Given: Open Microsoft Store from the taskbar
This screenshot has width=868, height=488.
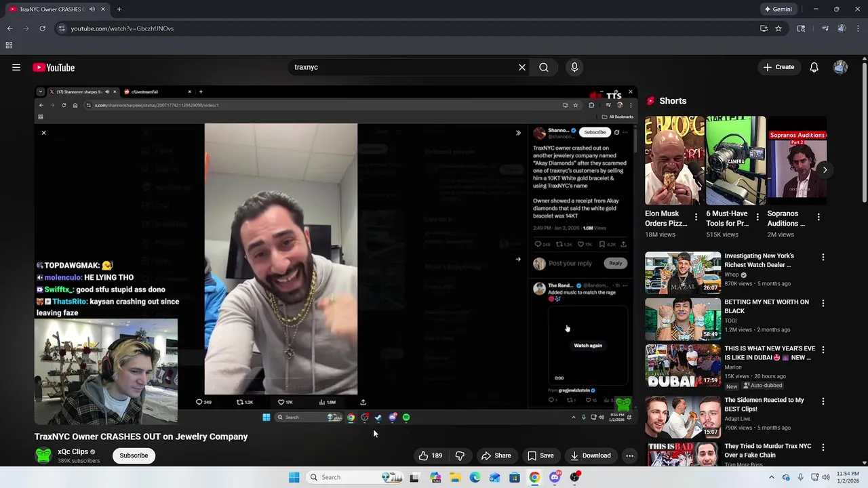Looking at the screenshot, I should coord(515,477).
